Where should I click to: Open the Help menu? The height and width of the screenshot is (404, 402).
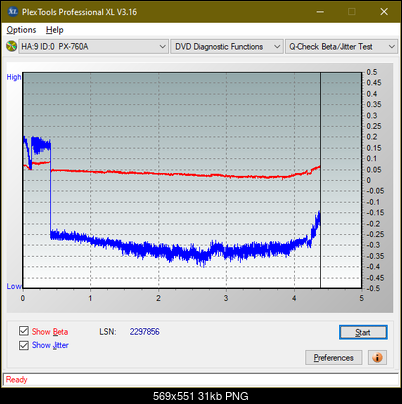54,30
